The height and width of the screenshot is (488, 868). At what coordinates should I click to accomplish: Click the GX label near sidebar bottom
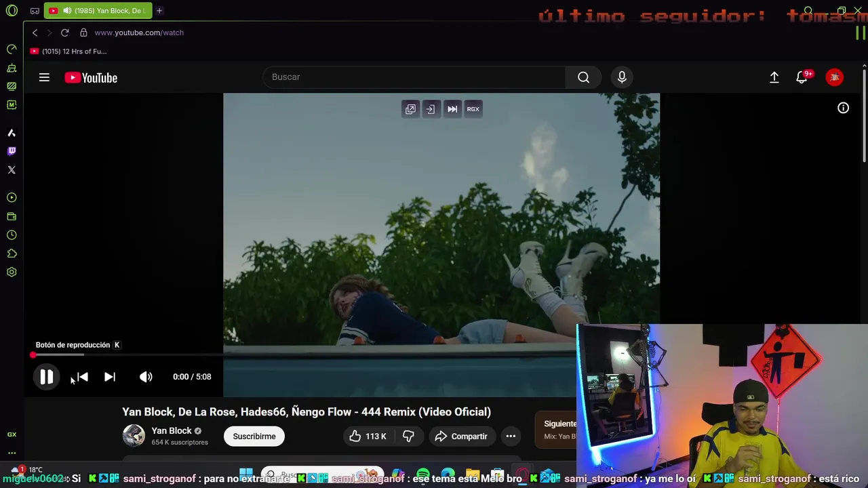(x=12, y=434)
